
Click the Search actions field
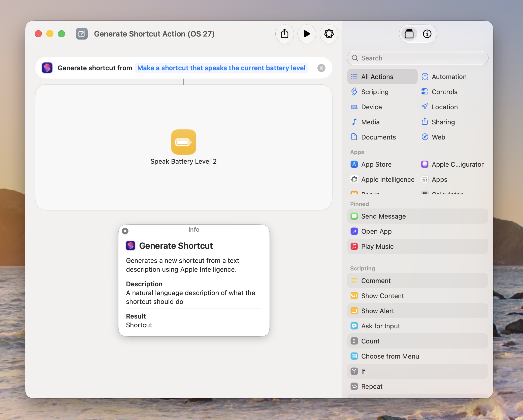coord(417,58)
